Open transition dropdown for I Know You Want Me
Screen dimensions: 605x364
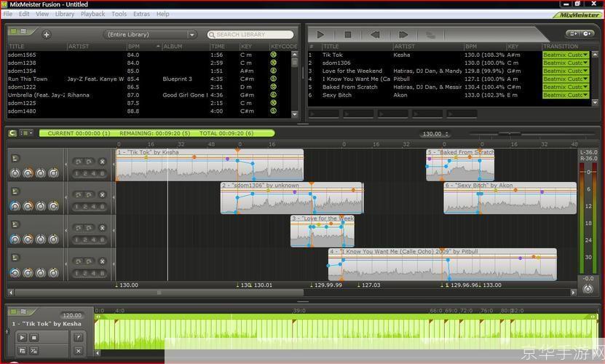pyautogui.click(x=566, y=79)
